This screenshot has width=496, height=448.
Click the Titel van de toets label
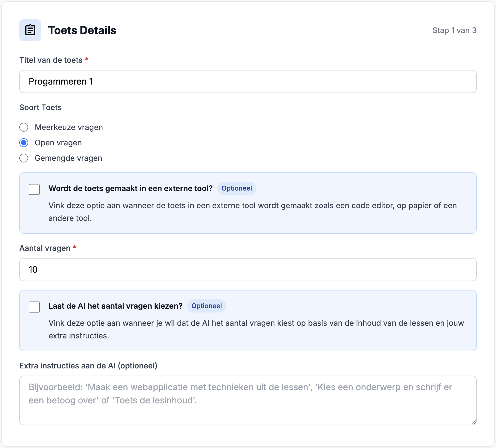point(51,60)
